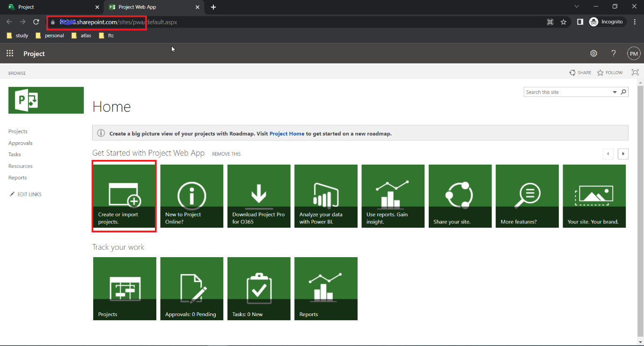
Task: Click the Project title in header
Action: (34, 54)
